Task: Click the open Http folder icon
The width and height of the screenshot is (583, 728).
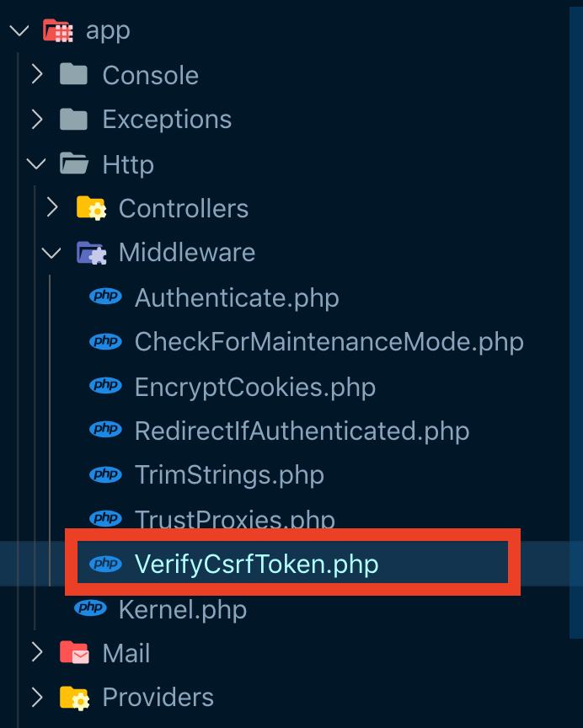Action: 74,163
